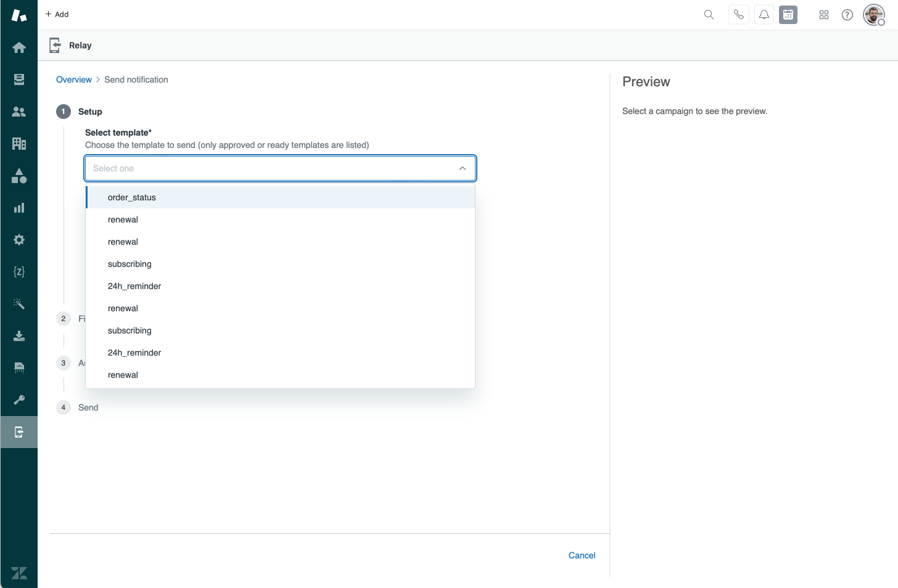
Task: Click the search magnifier icon
Action: [709, 15]
